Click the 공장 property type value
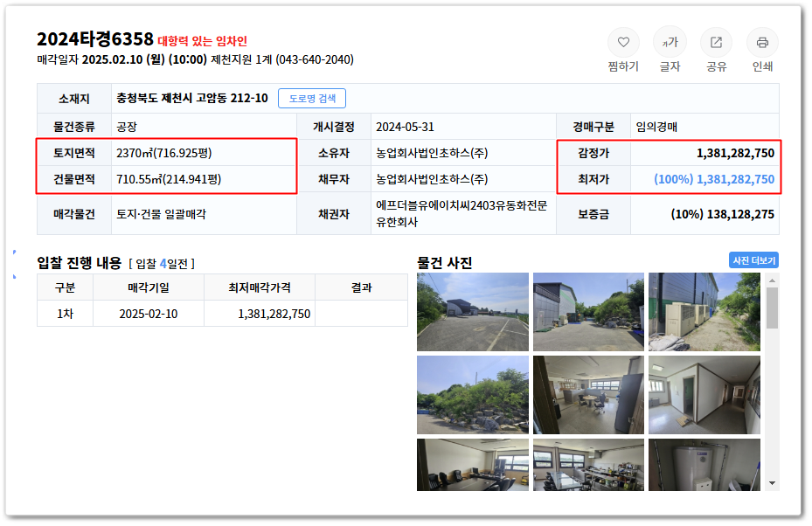The height and width of the screenshot is (526, 812). [x=127, y=128]
